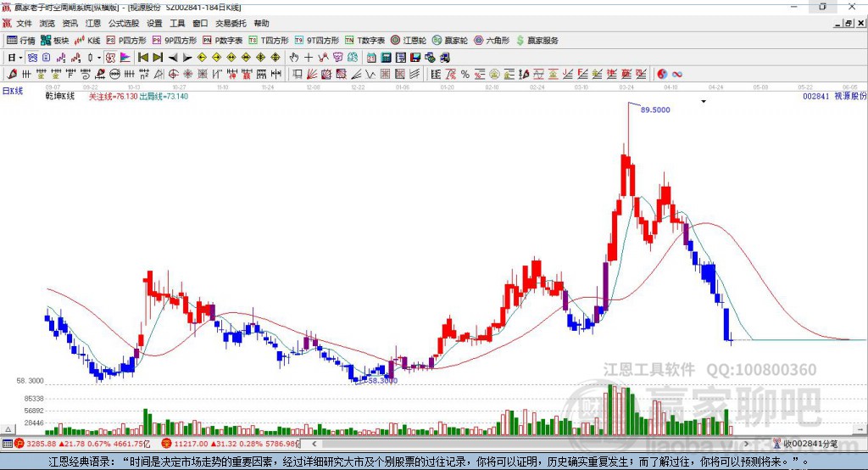Open the 江恩 menu

tap(93, 23)
